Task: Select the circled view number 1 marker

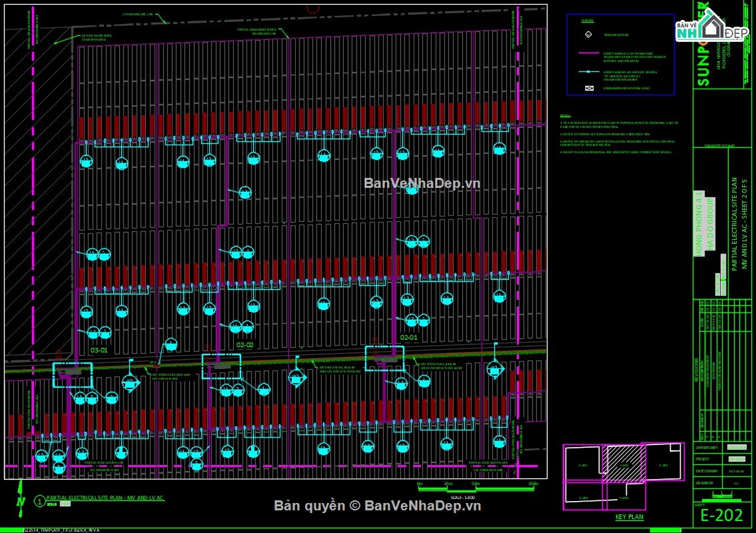Action: 39,499
